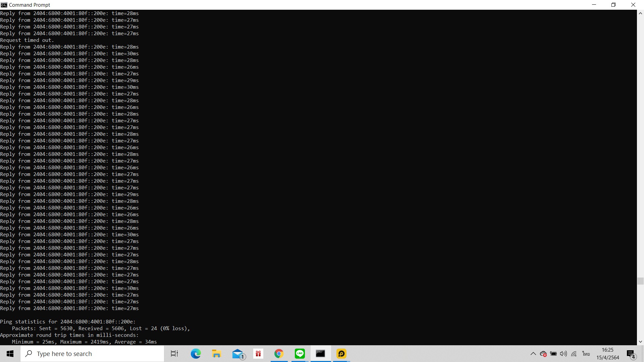
Task: Open the red gift icon app
Action: click(258, 354)
